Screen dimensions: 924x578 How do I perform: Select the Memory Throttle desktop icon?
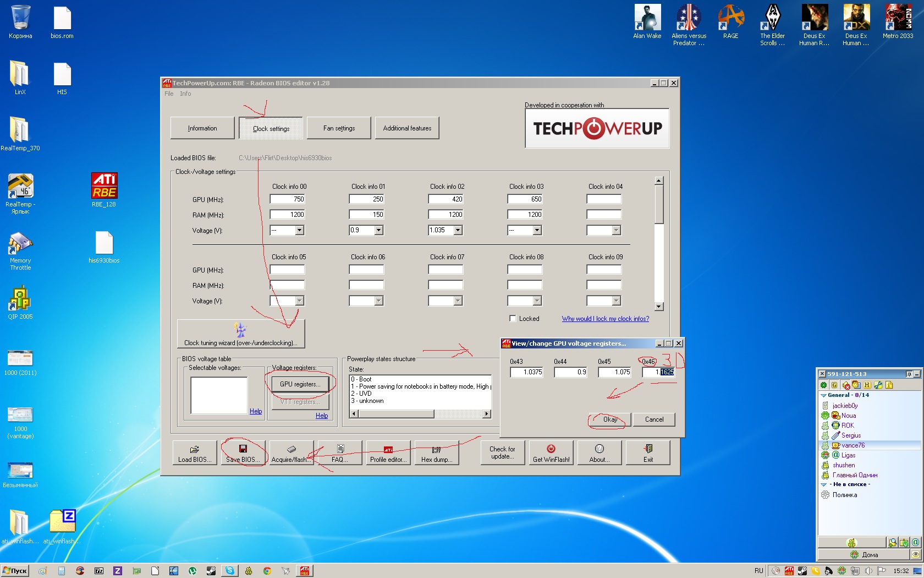pyautogui.click(x=20, y=251)
